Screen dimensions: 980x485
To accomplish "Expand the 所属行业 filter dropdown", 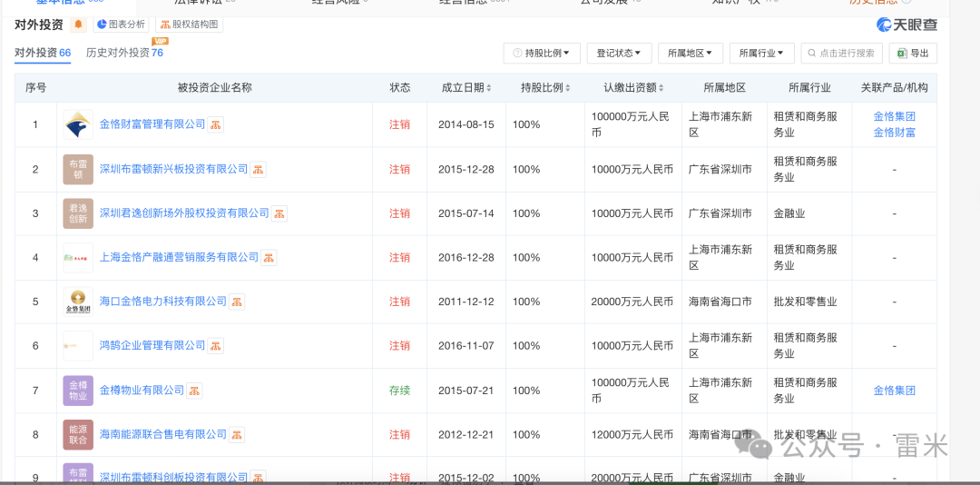I will click(761, 54).
